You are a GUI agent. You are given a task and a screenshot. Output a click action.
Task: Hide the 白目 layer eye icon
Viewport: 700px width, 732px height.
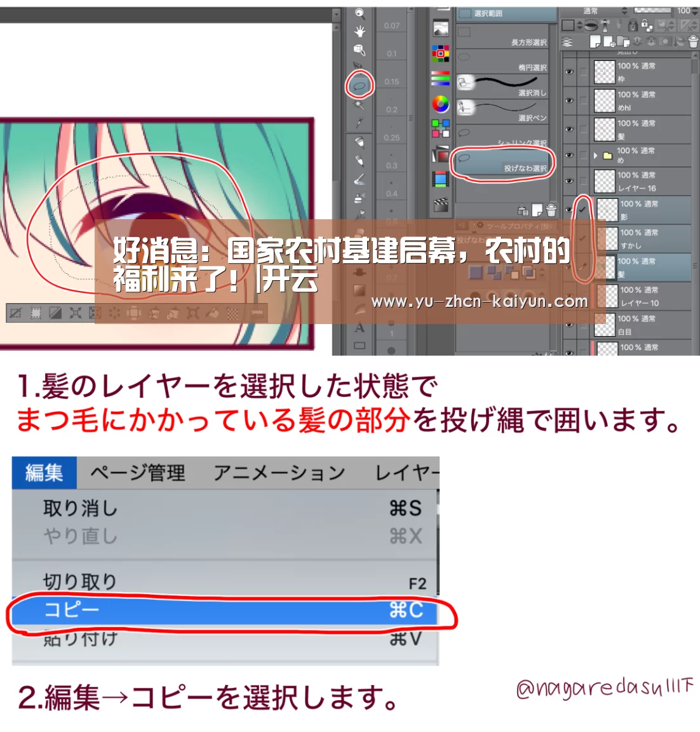pyautogui.click(x=569, y=325)
